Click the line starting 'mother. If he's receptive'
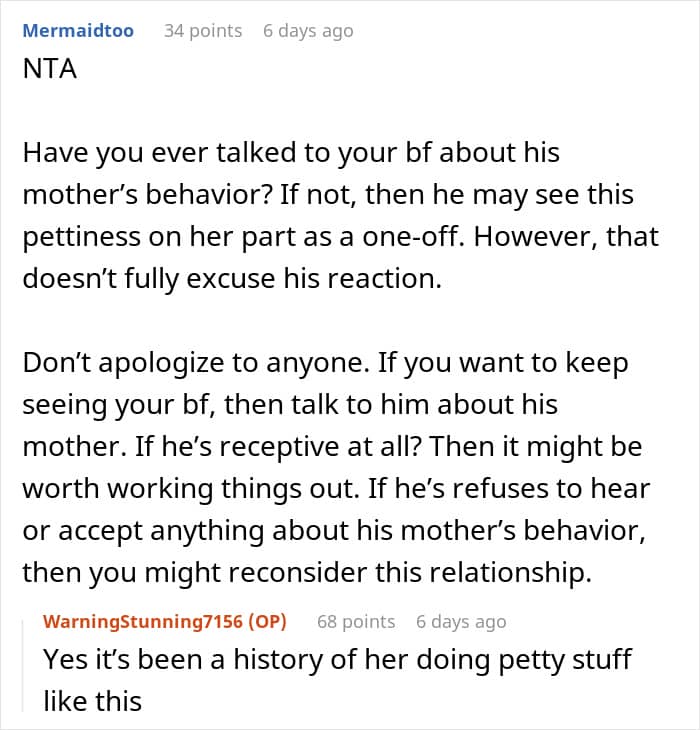Image resolution: width=700 pixels, height=730 pixels. coord(332,446)
